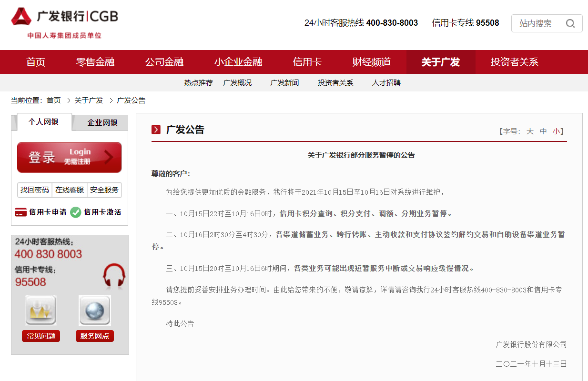588x381 pixels.
Task: Click the globe service outlets icon
Action: pyautogui.click(x=95, y=311)
